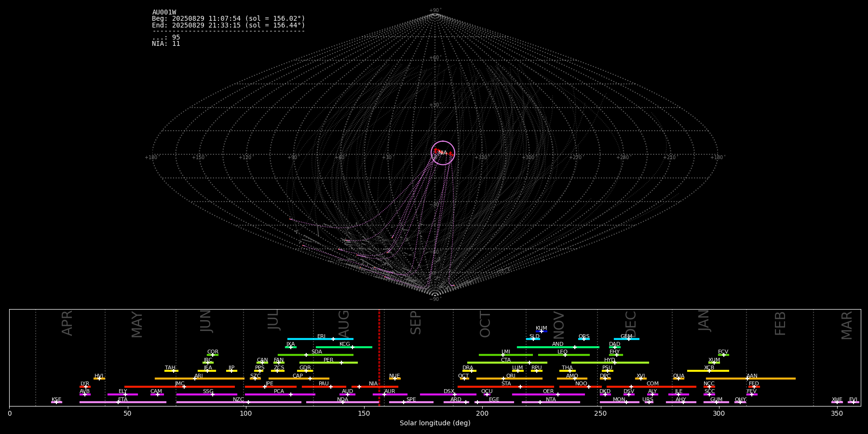Click the +90 latitude label atop the map

[434, 11]
